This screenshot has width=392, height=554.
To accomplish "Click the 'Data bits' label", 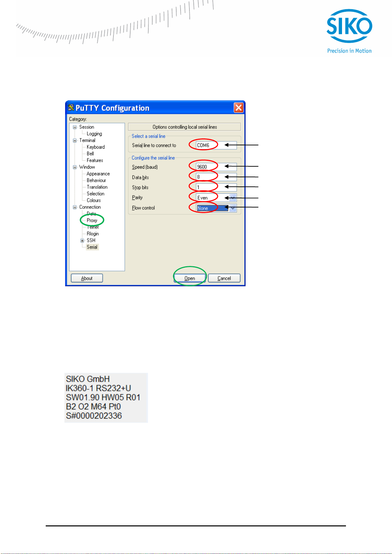I will pos(140,177).
